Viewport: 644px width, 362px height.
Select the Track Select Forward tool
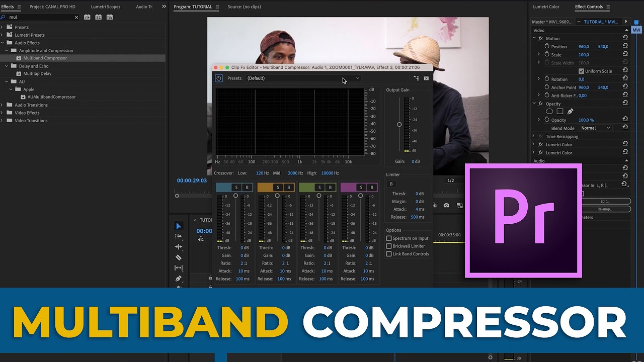tap(178, 236)
